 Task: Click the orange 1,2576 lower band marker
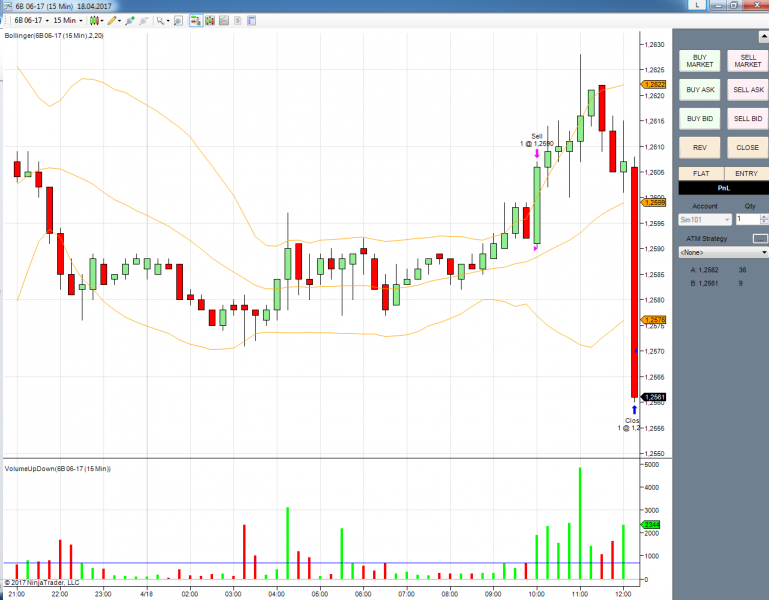(654, 320)
